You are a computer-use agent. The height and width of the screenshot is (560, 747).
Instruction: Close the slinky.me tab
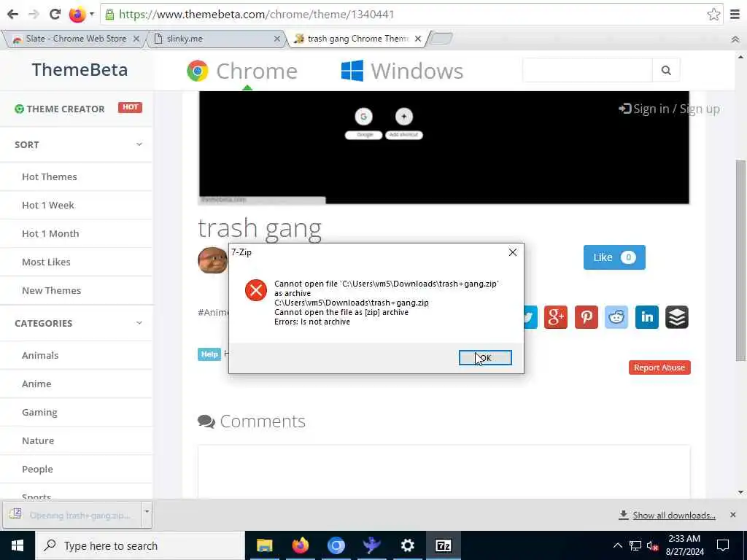[276, 39]
